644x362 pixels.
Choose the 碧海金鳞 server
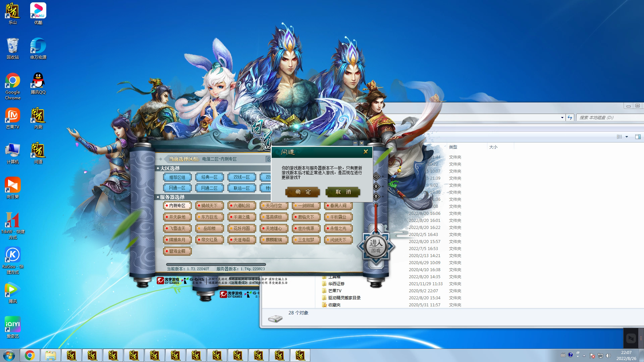(x=177, y=251)
